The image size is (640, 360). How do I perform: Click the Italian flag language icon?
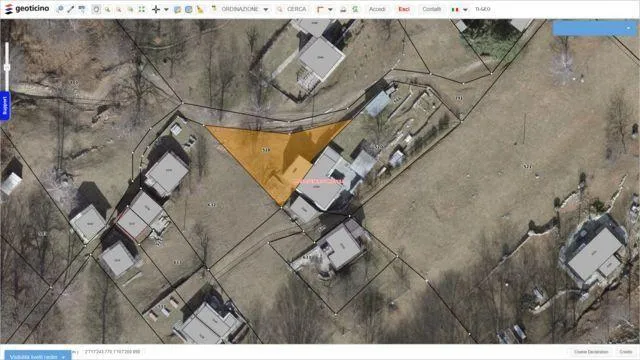(x=455, y=9)
